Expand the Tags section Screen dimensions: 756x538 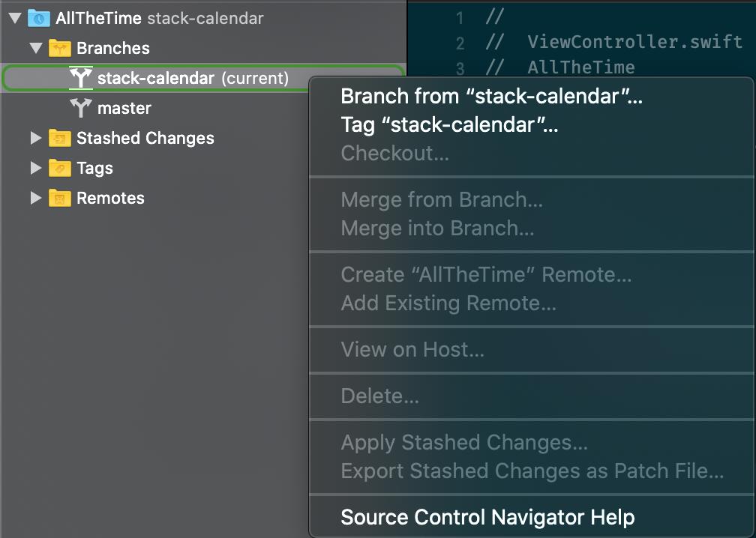point(36,168)
